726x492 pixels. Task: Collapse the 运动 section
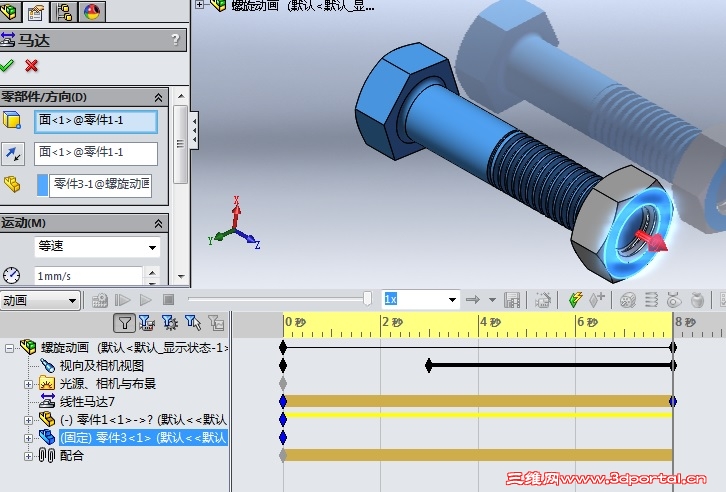pos(158,224)
